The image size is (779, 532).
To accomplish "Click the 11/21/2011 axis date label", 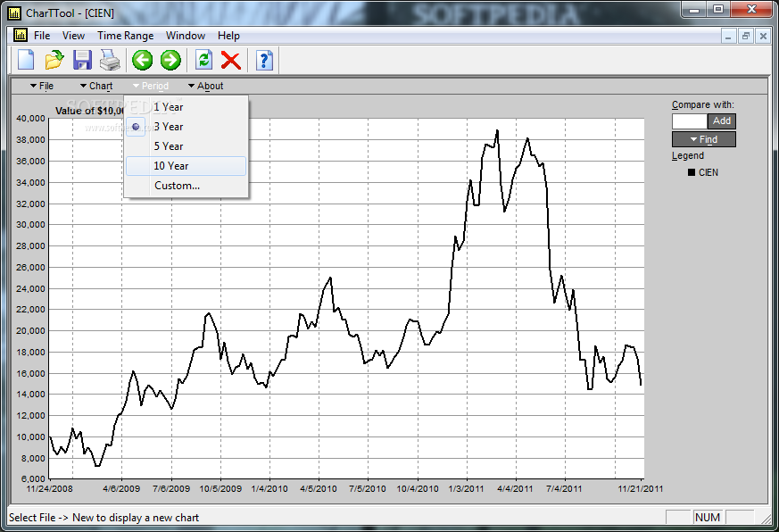I will [641, 489].
